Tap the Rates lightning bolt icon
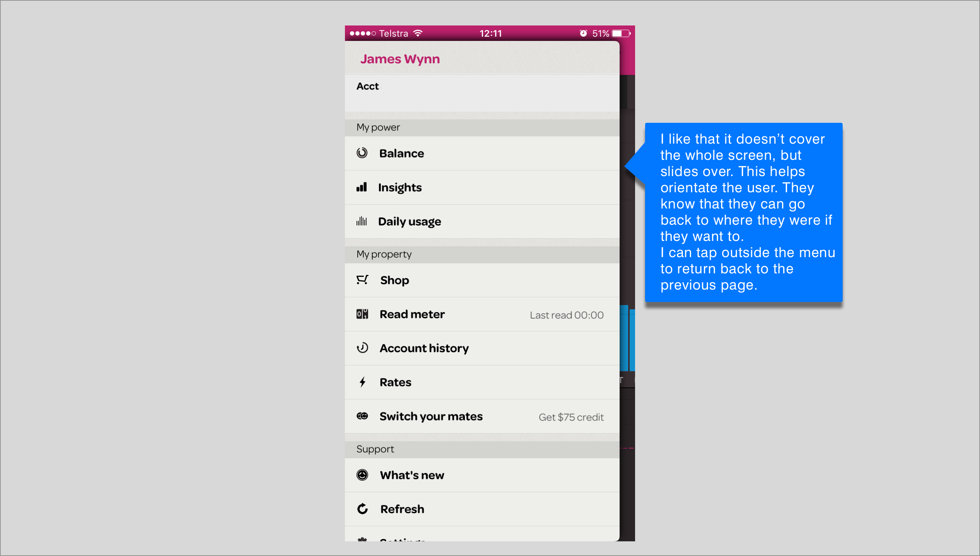Screen dimensions: 980x556 pyautogui.click(x=362, y=382)
